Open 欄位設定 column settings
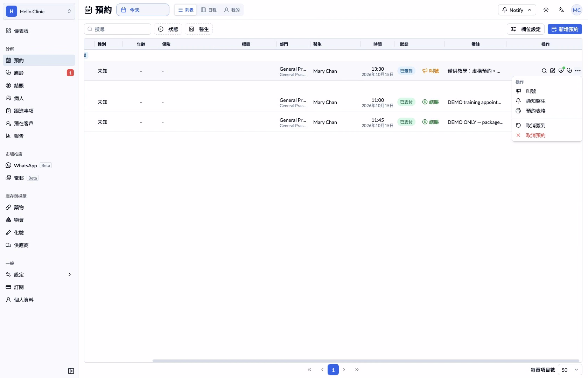The height and width of the screenshot is (378, 588). coord(526,29)
